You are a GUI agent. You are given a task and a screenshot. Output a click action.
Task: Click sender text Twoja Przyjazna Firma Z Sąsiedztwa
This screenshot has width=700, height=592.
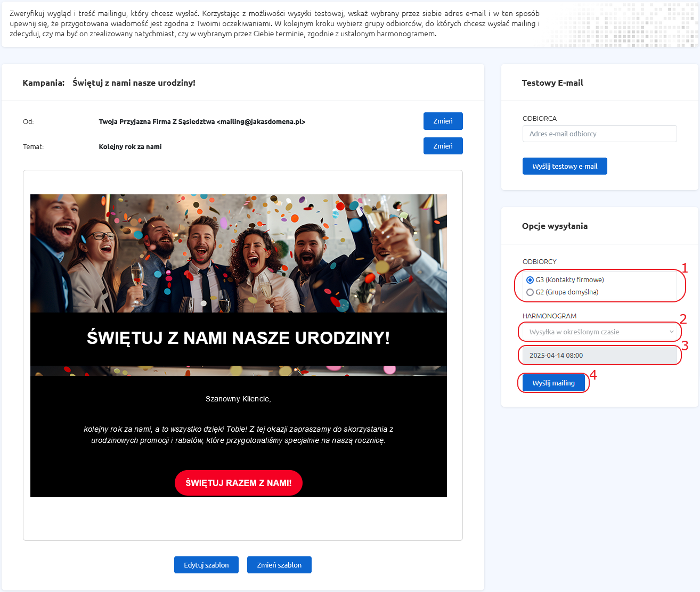157,121
